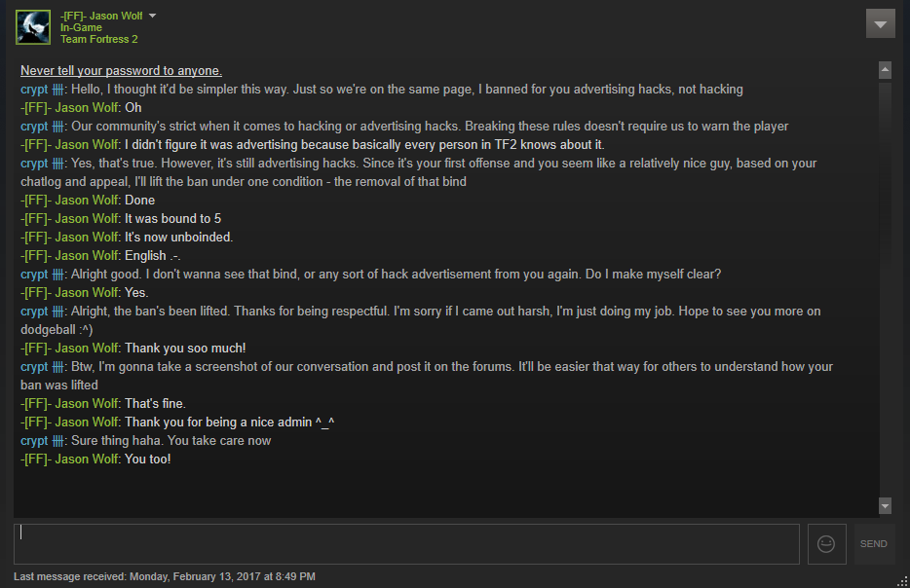The image size is (910, 588).
Task: Click Jason Wolf's name beside the "Done" message
Action: 69,200
